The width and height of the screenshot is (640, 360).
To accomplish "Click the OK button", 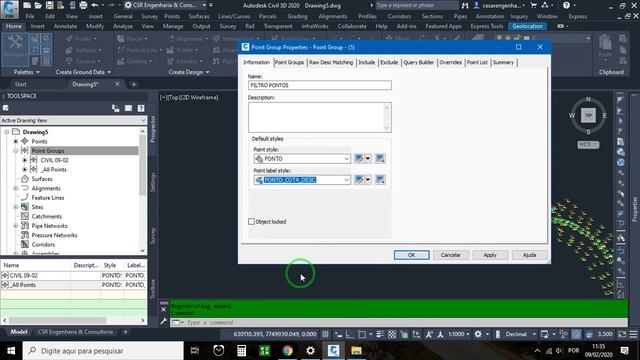I will tap(411, 255).
